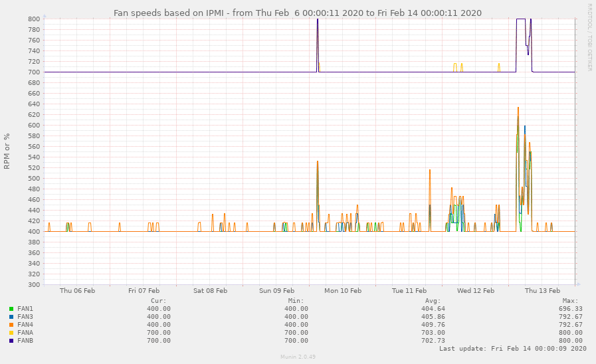Click the Wed 12 Feb axis label
Viewport: 596px width, 364px height.
[x=476, y=291]
